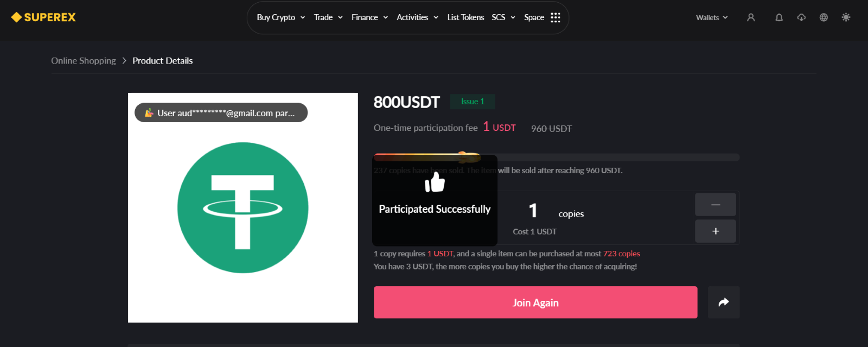868x347 pixels.
Task: Decrease copies with the minus button
Action: 716,205
